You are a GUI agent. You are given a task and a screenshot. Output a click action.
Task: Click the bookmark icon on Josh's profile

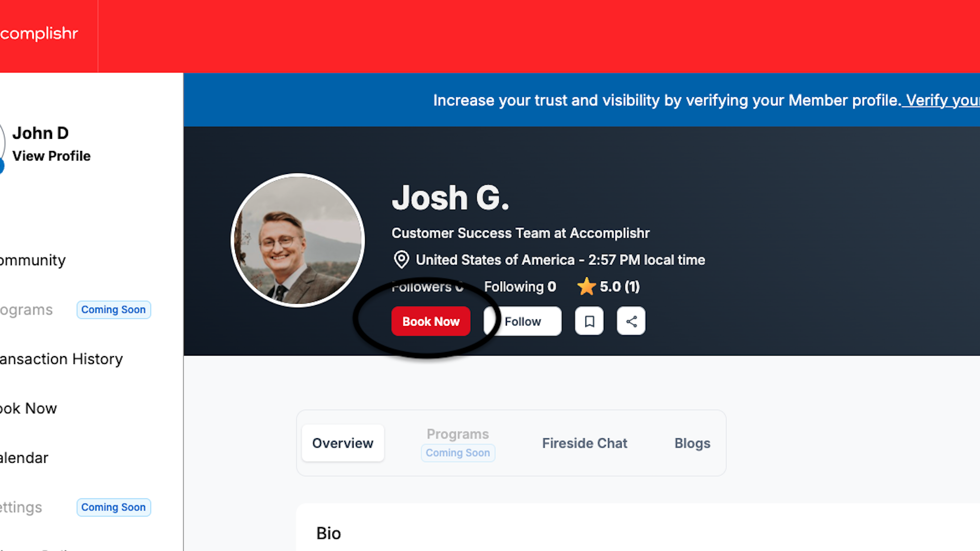589,321
